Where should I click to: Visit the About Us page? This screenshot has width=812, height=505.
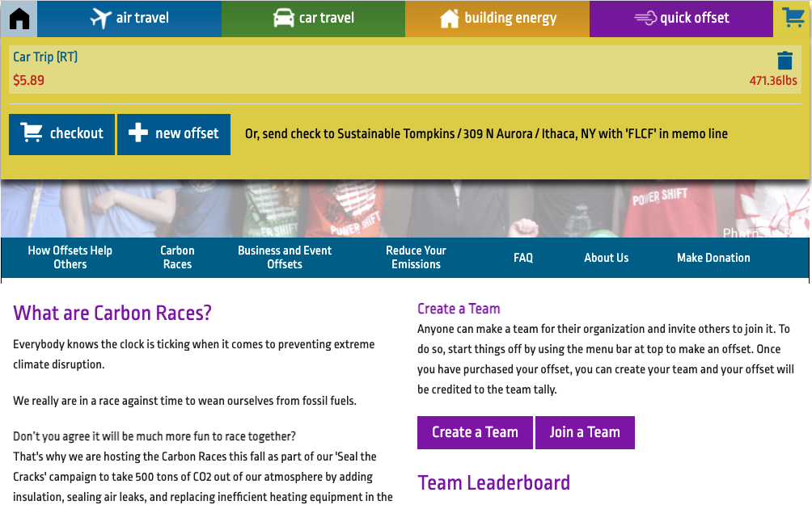tap(606, 258)
